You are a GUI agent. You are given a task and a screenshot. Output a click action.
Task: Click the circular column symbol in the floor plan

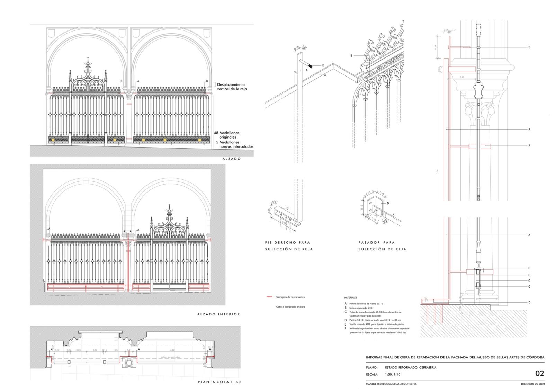point(129,363)
